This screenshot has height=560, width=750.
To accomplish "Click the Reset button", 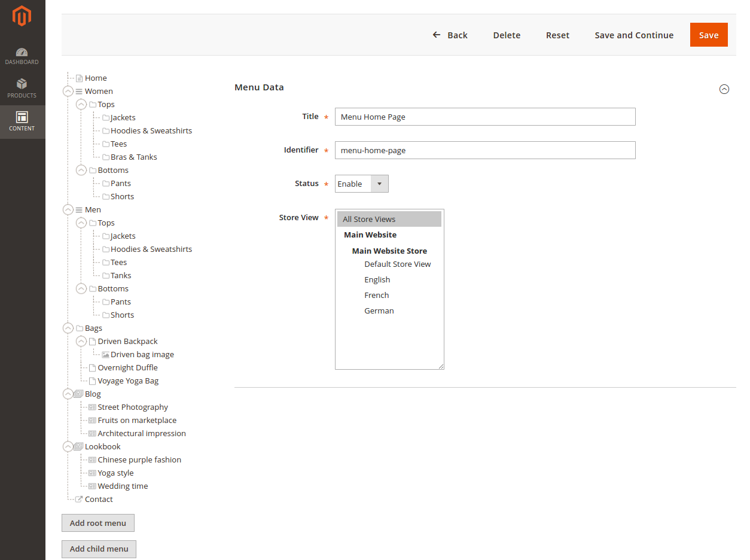I will 557,35.
